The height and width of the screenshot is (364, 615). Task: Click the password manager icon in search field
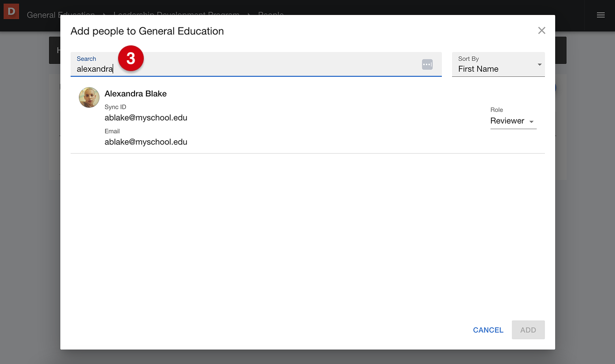427,64
